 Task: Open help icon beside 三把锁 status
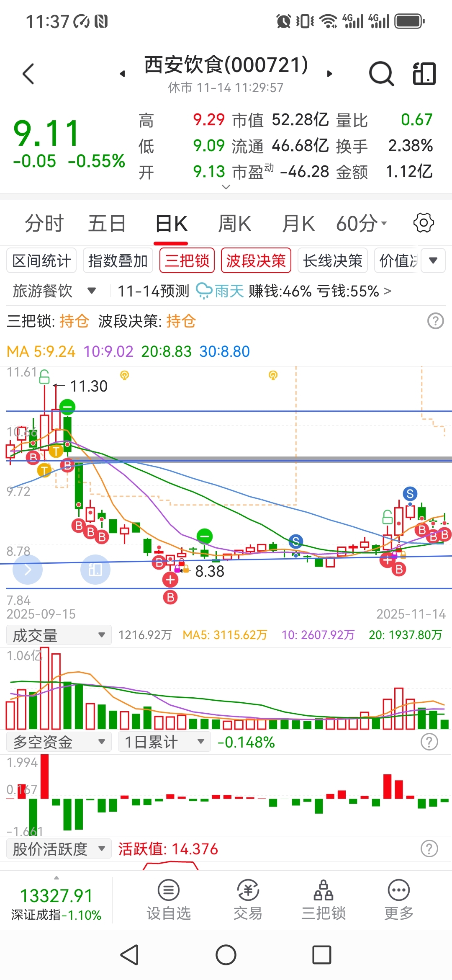point(436,321)
